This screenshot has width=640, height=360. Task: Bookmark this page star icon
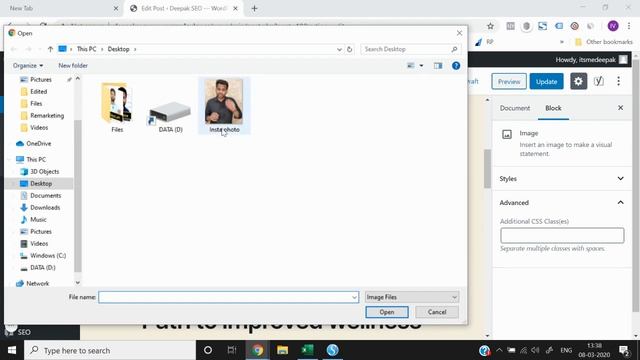coord(490,26)
